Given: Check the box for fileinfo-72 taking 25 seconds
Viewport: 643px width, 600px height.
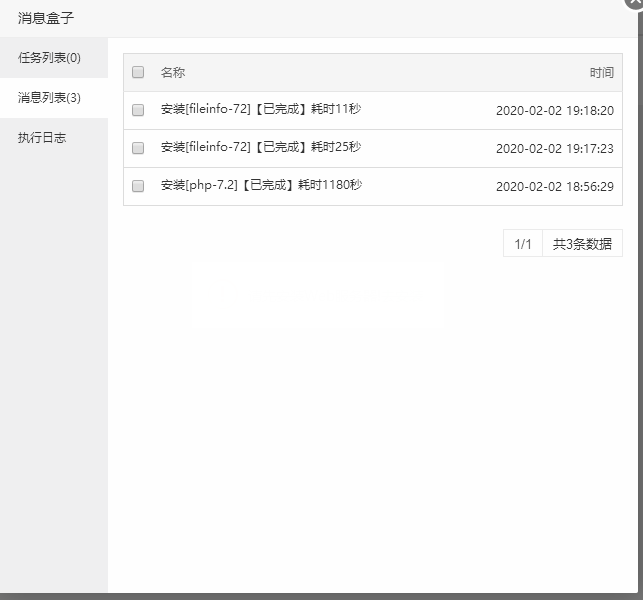Looking at the screenshot, I should [x=138, y=148].
